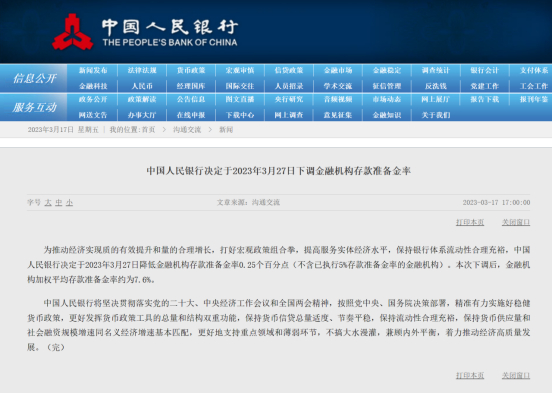Click the paragraph starting 中国人民银行将坚决贯彻落实
Screen dimensions: 553x394
pyautogui.click(x=279, y=325)
